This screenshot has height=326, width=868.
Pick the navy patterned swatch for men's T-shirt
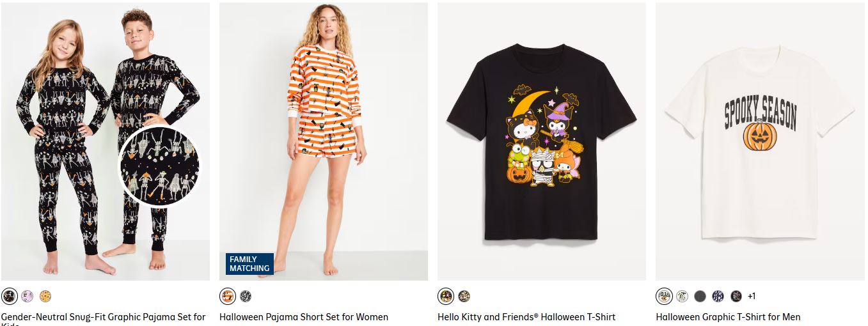click(x=718, y=296)
